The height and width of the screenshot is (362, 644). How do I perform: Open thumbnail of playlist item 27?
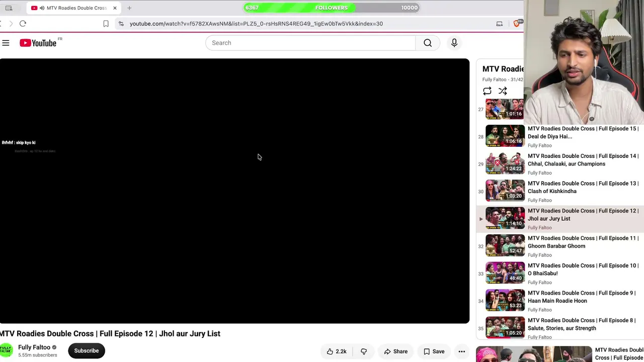pyautogui.click(x=505, y=109)
